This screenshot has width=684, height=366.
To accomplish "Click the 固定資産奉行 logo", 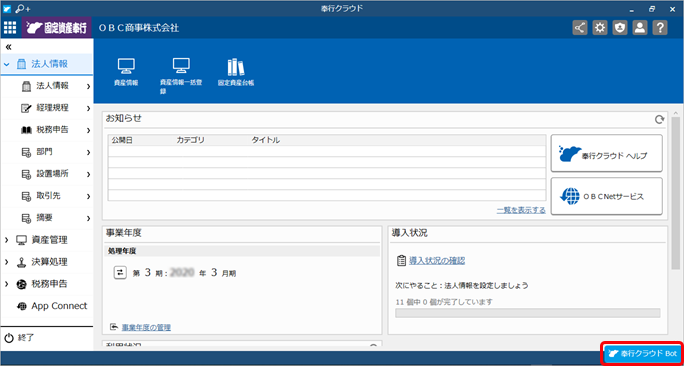I will [x=57, y=28].
